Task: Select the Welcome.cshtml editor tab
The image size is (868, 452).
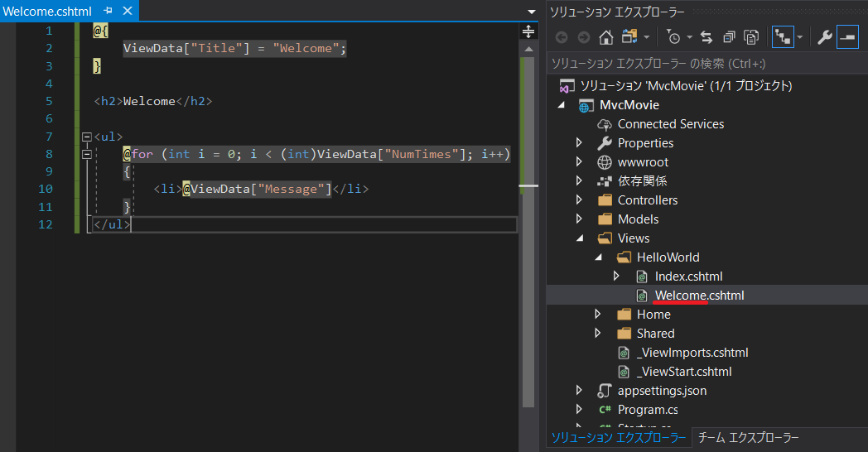Action: (47, 11)
